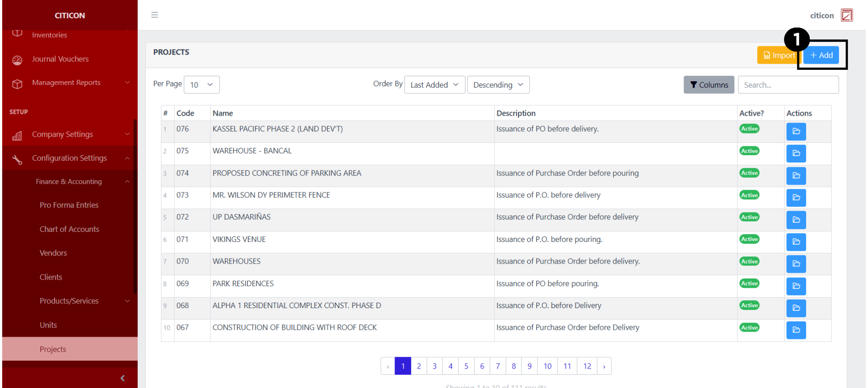Image resolution: width=868 pixels, height=388 pixels.
Task: Open the Last Added order dropdown
Action: [x=434, y=85]
